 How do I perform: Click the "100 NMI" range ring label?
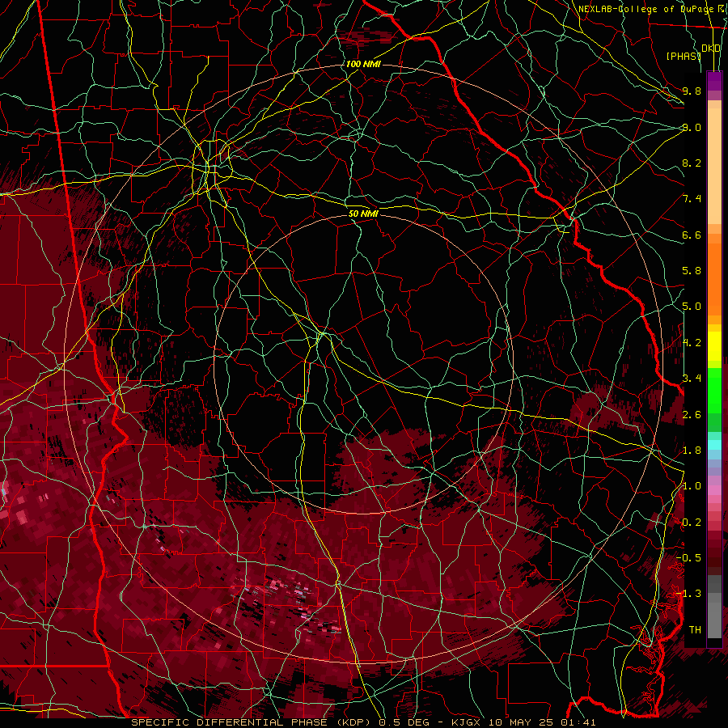coord(363,64)
